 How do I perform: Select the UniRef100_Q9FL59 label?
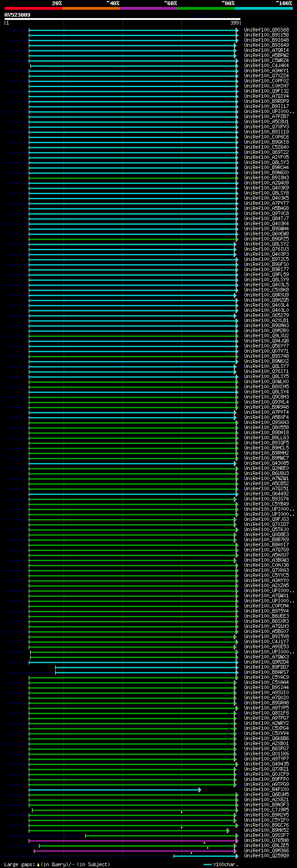pyautogui.click(x=266, y=275)
